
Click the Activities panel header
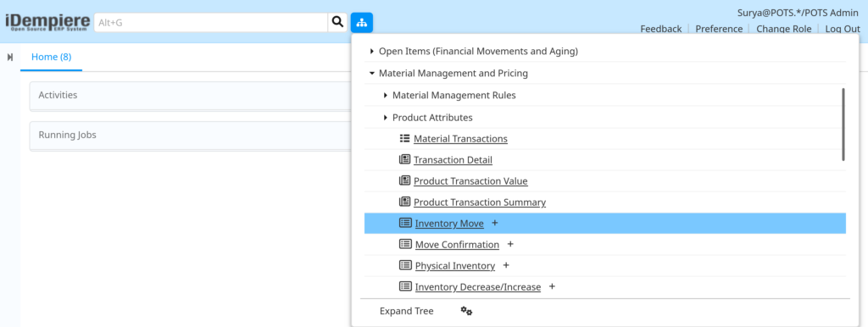[190, 95]
